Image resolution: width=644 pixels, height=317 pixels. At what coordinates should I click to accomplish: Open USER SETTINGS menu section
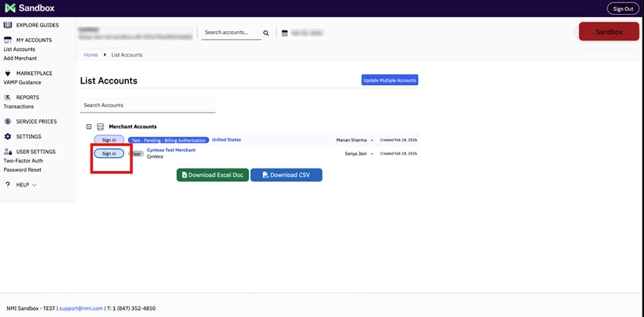(36, 152)
